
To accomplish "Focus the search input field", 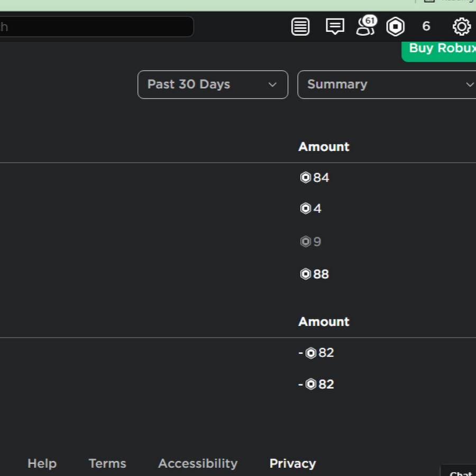I will 95,26.
